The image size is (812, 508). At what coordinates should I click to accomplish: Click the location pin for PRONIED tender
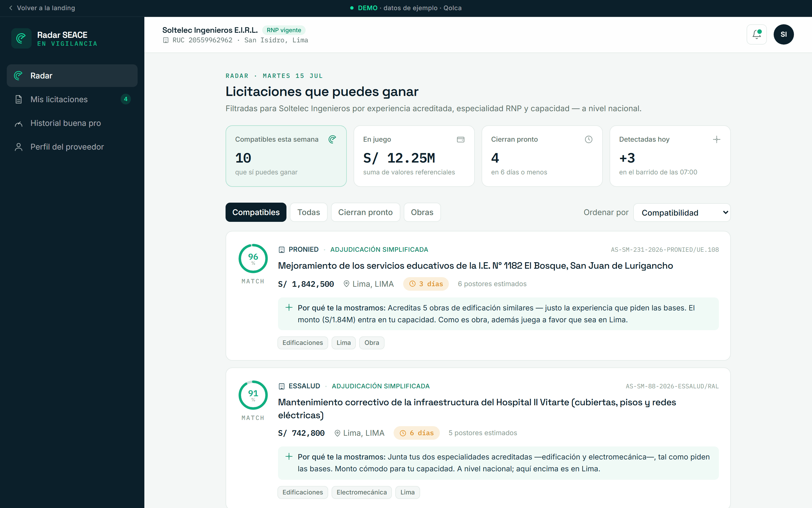pyautogui.click(x=346, y=284)
